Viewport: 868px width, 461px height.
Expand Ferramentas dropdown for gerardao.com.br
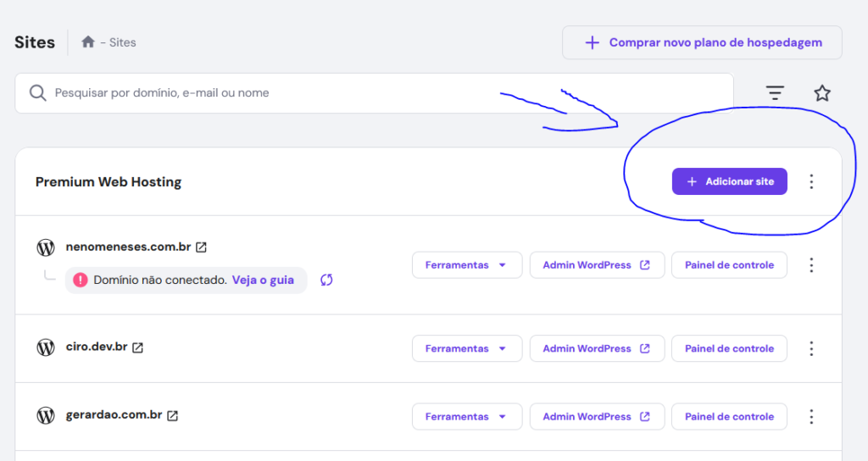click(465, 416)
